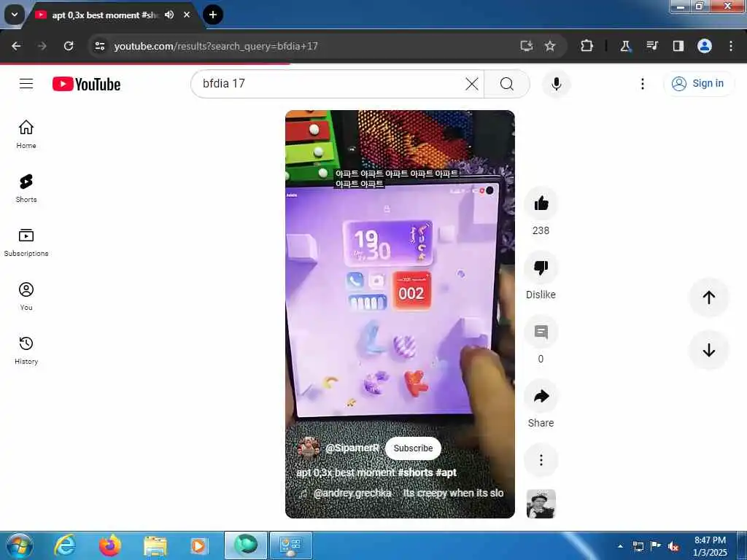Screen dimensions: 747x560
Task: Open the sound thumbnail below Share
Action: pyautogui.click(x=541, y=504)
